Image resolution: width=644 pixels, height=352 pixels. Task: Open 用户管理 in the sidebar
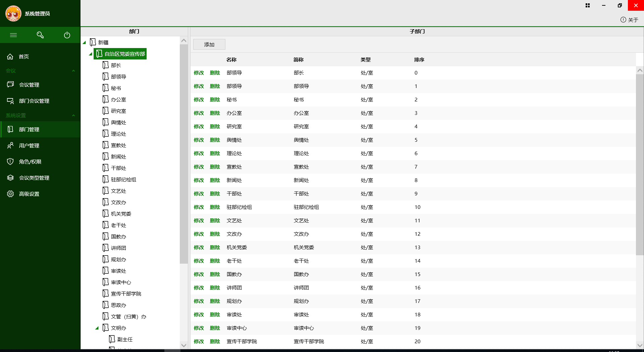(29, 145)
